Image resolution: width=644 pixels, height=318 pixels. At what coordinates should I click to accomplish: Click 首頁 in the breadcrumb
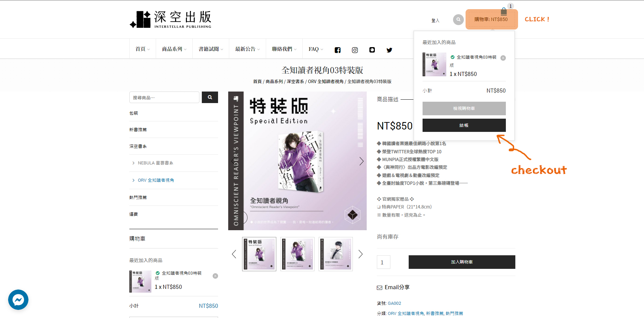(257, 82)
